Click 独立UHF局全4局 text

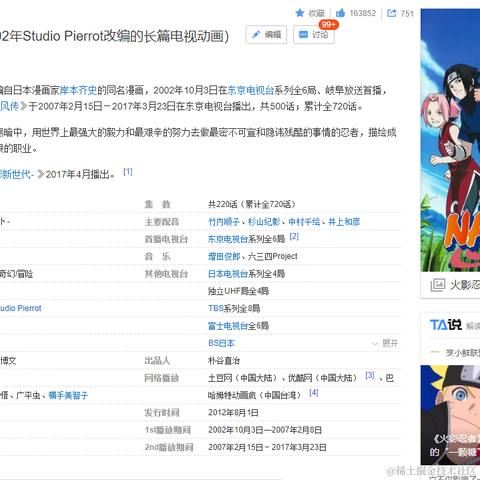point(238,291)
